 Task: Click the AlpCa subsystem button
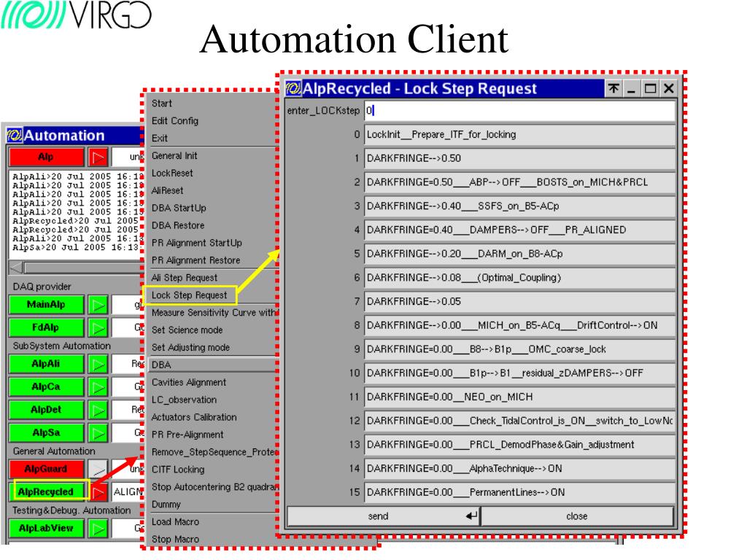[46, 387]
